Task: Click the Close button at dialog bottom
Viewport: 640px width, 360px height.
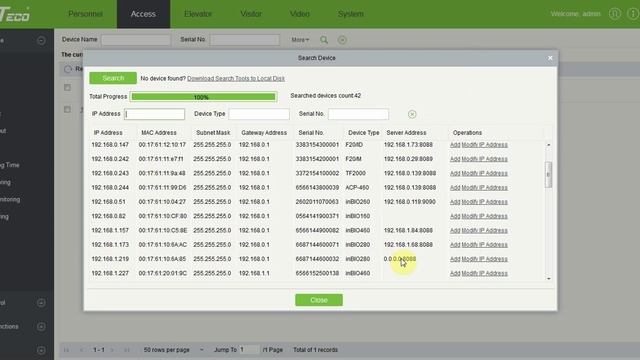Action: tap(319, 300)
